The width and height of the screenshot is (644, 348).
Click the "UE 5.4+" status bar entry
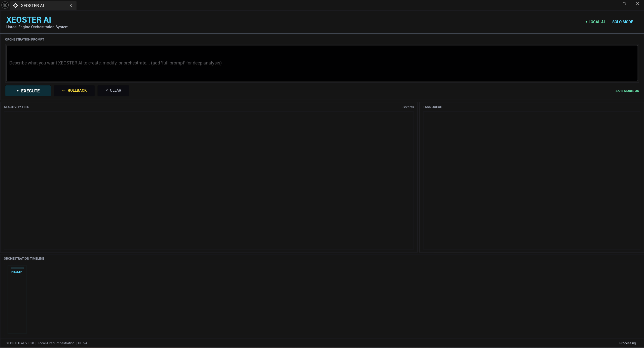point(83,343)
